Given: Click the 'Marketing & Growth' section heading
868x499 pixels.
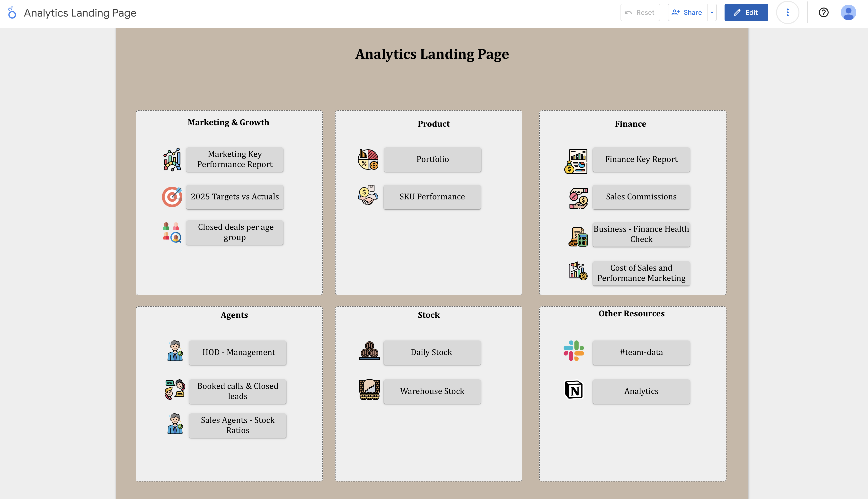Looking at the screenshot, I should point(228,122).
